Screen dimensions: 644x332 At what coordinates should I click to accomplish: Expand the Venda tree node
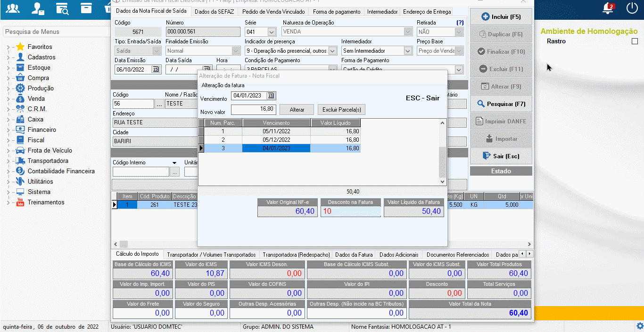(8, 99)
